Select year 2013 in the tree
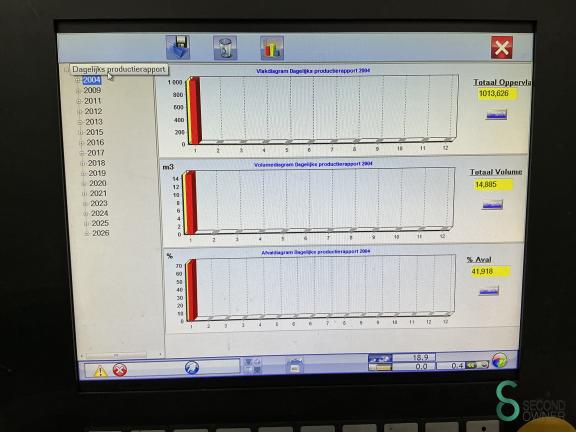The height and width of the screenshot is (432, 576). coord(94,122)
